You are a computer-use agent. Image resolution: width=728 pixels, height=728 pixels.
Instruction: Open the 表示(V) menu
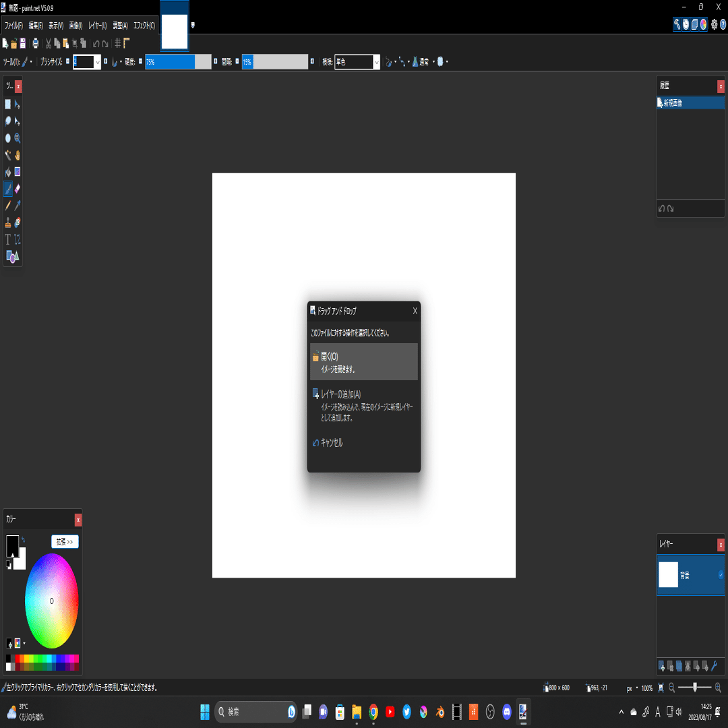coord(56,26)
